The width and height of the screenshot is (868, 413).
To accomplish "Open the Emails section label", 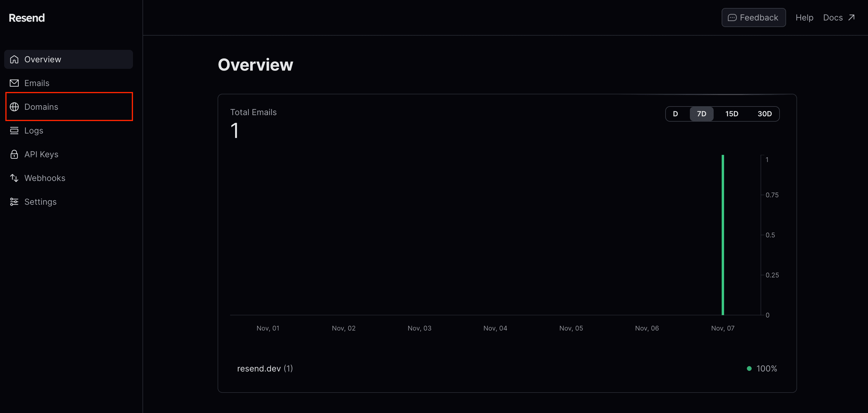I will tap(37, 83).
